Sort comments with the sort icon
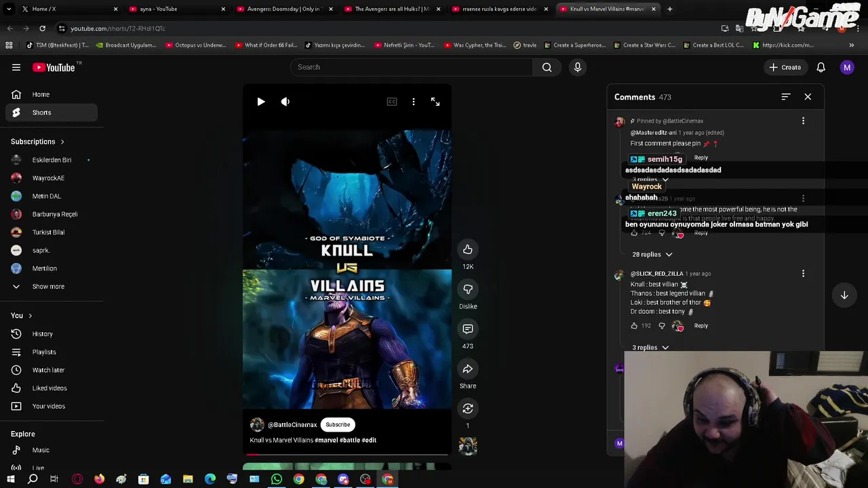This screenshot has width=868, height=488. tap(786, 97)
